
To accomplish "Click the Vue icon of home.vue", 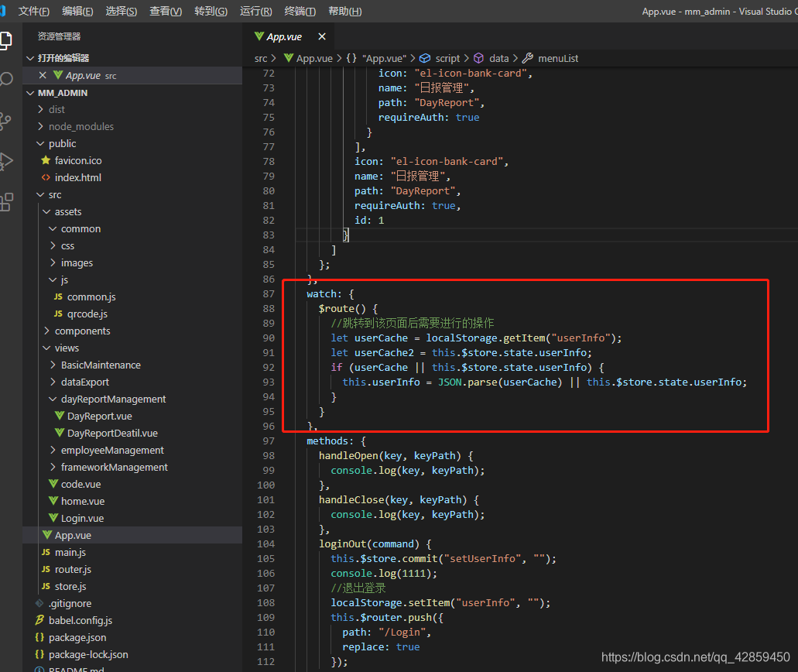I will pyautogui.click(x=53, y=501).
